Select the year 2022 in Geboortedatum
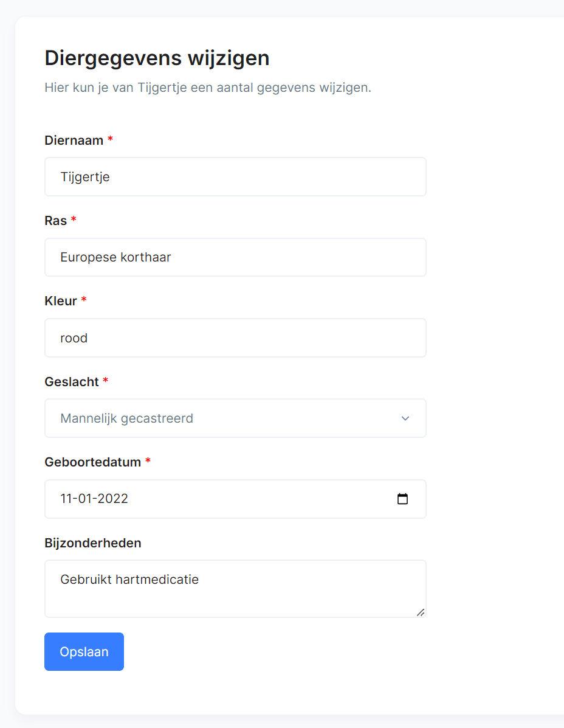Image resolution: width=564 pixels, height=728 pixels. (112, 499)
